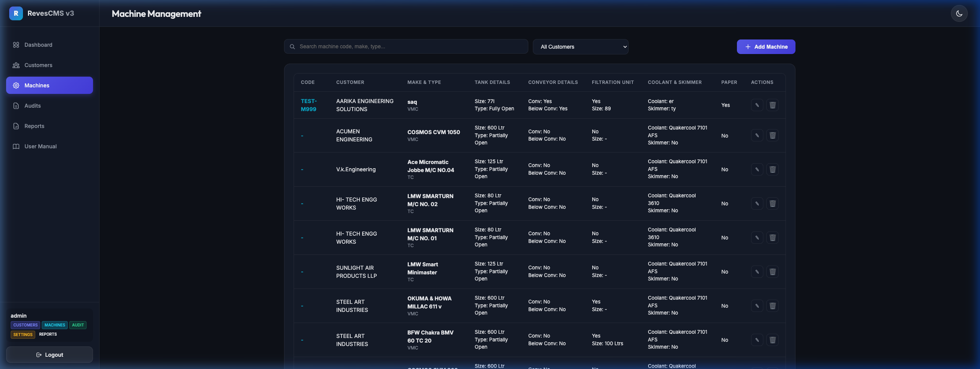
Task: Edit the LMW SMARTURN M/C NO. 01 row
Action: click(757, 238)
